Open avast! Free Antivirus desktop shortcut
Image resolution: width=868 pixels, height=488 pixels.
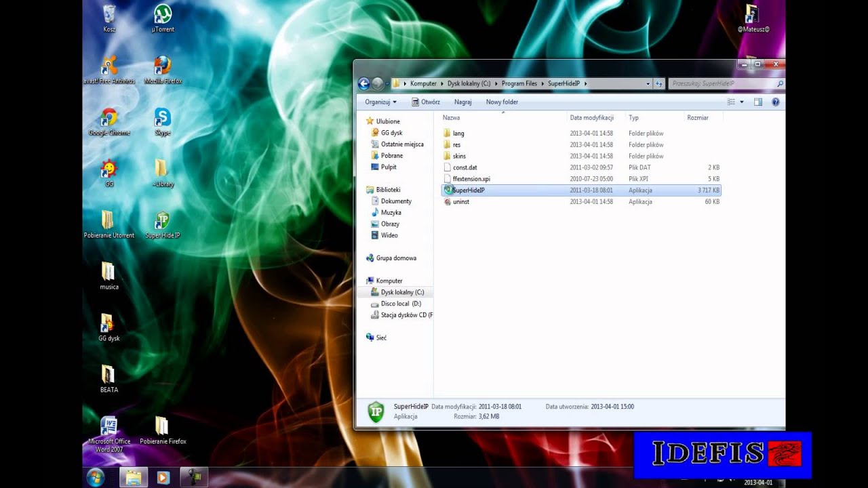(108, 70)
